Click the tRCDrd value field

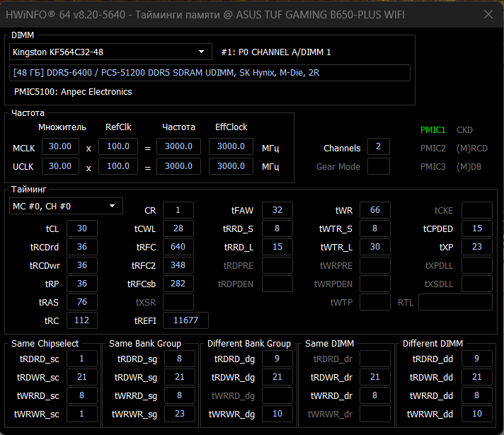pyautogui.click(x=82, y=247)
